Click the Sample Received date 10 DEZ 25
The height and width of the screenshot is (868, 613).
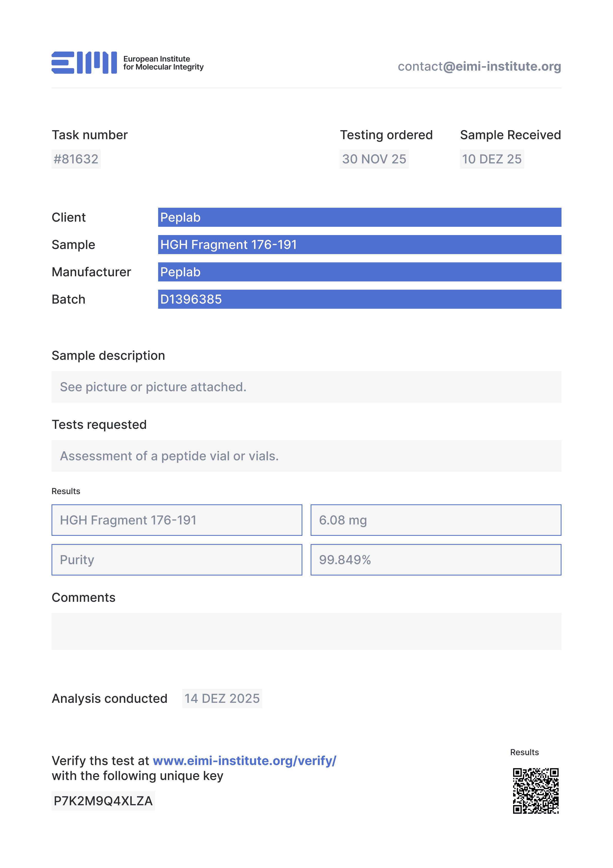coord(491,159)
